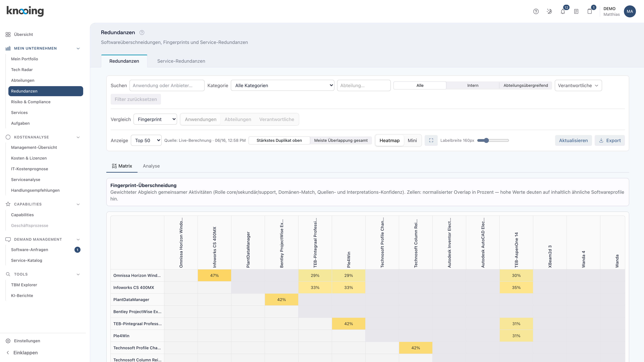The image size is (644, 362).
Task: Collapse the Tools section
Action: (x=78, y=274)
